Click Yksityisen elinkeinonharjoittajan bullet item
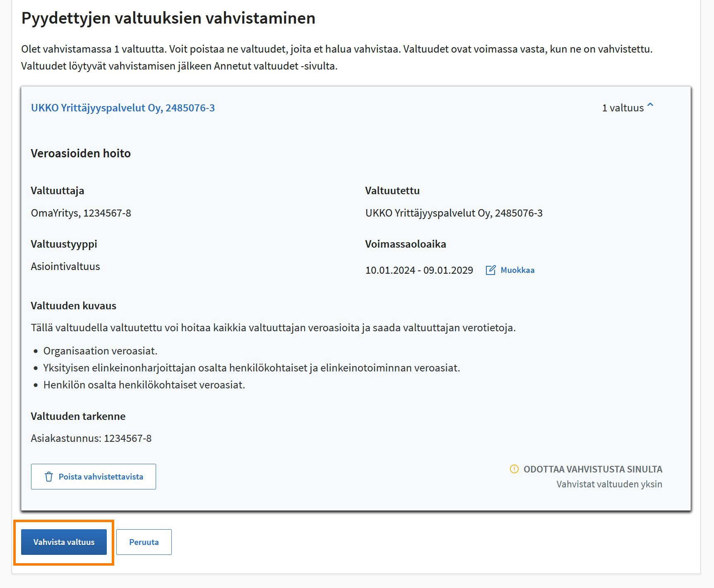Screen dimensions: 714x588 tap(252, 368)
